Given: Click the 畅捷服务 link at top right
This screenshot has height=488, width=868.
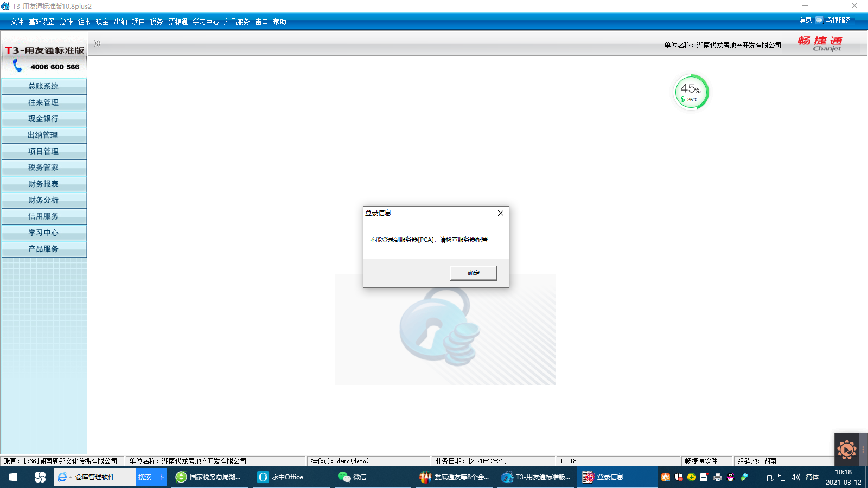Looking at the screenshot, I should pos(838,20).
